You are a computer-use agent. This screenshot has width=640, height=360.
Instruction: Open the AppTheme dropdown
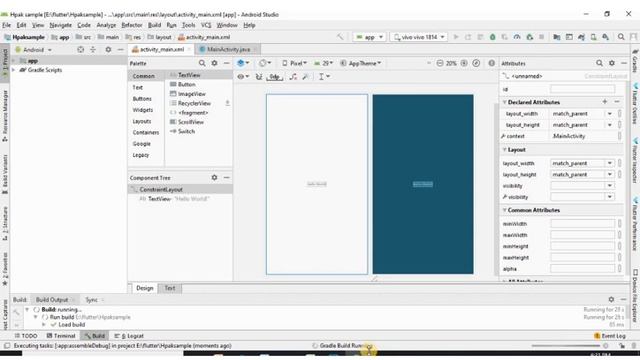(361, 63)
